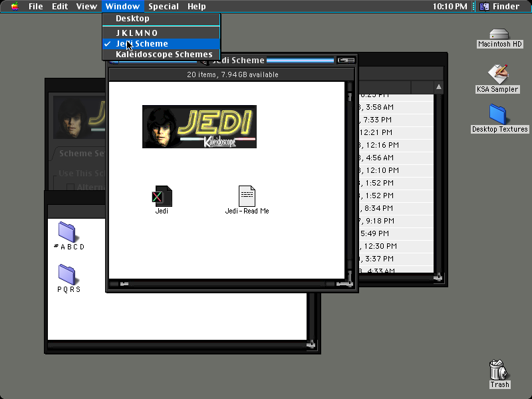Choose Kaleidoscope Schemes from the Window menu
This screenshot has width=532, height=399.
tap(162, 55)
